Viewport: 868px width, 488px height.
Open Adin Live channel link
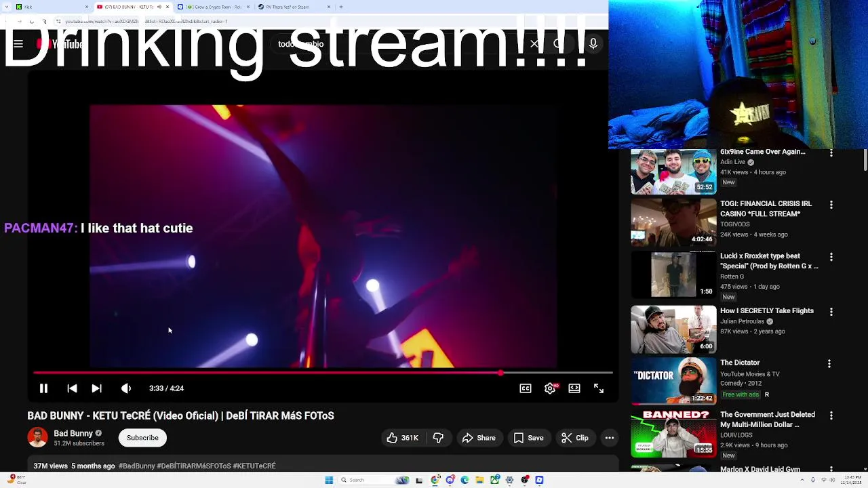pos(732,162)
